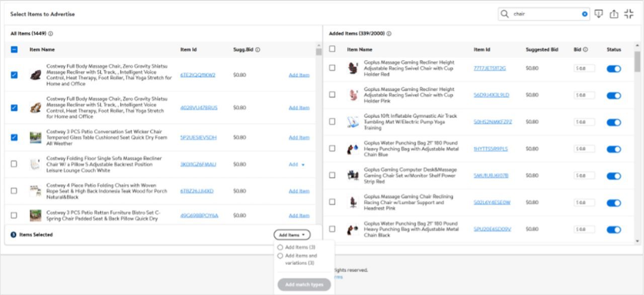Open the upload/share icon near the search bar
644x295 pixels.
coord(614,14)
